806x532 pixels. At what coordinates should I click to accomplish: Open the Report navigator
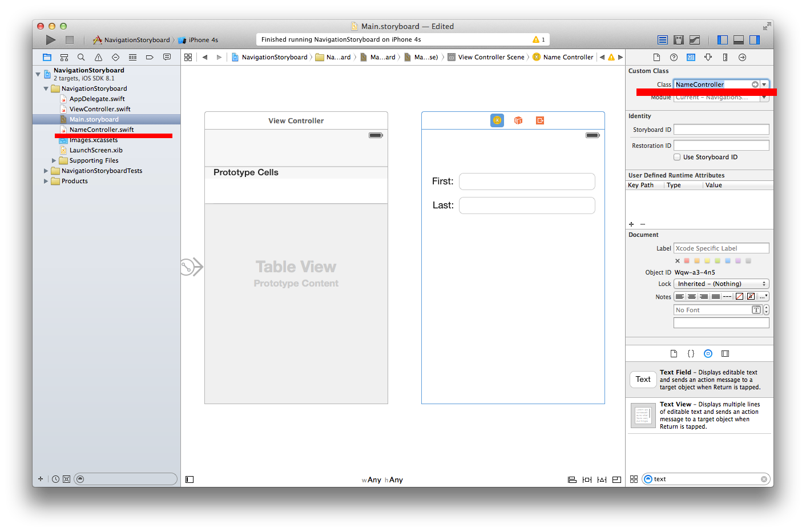click(167, 57)
